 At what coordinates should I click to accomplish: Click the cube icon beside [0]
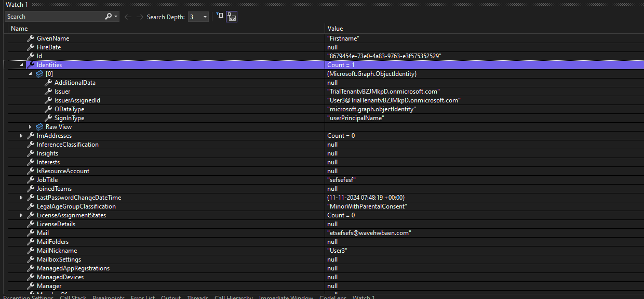point(39,74)
